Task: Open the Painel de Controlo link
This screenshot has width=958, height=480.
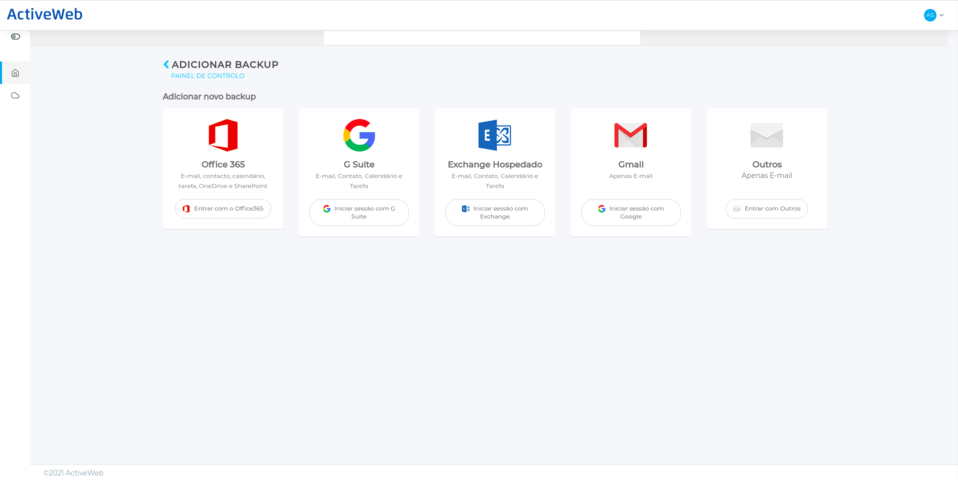Action: click(x=208, y=76)
